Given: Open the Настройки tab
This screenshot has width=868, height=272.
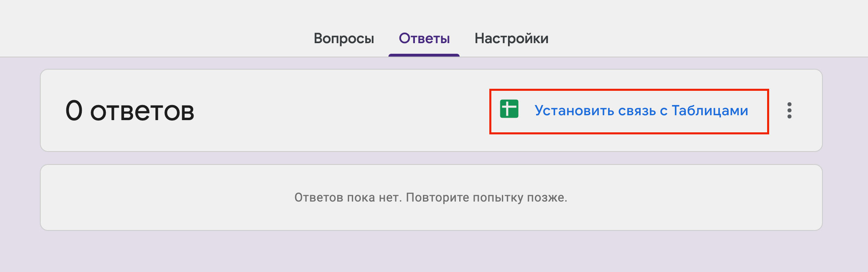Looking at the screenshot, I should (x=511, y=38).
